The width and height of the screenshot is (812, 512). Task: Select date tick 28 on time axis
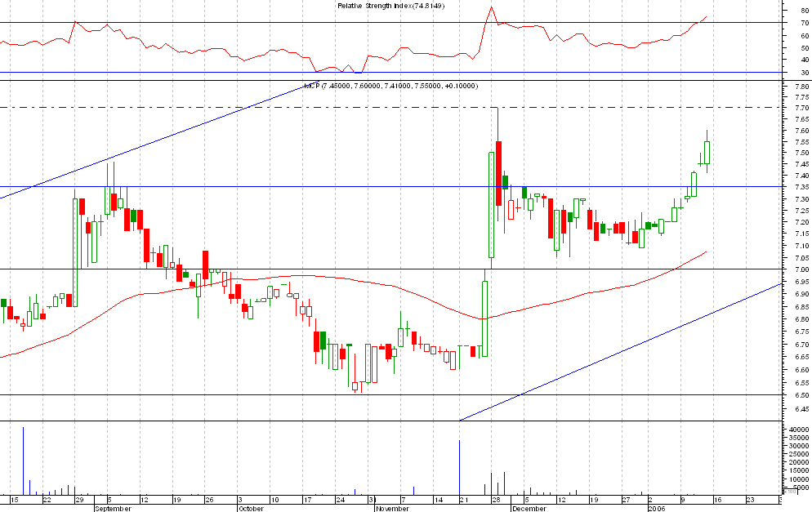pyautogui.click(x=496, y=500)
